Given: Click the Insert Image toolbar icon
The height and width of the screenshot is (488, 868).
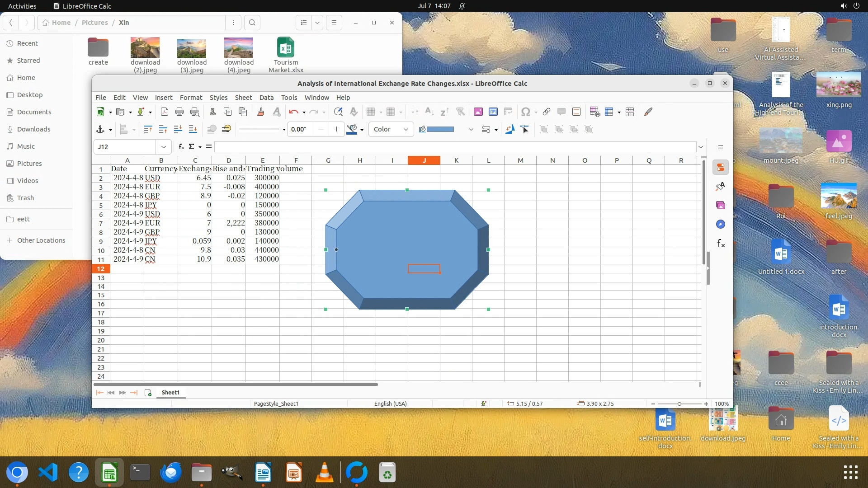Looking at the screenshot, I should point(478,112).
